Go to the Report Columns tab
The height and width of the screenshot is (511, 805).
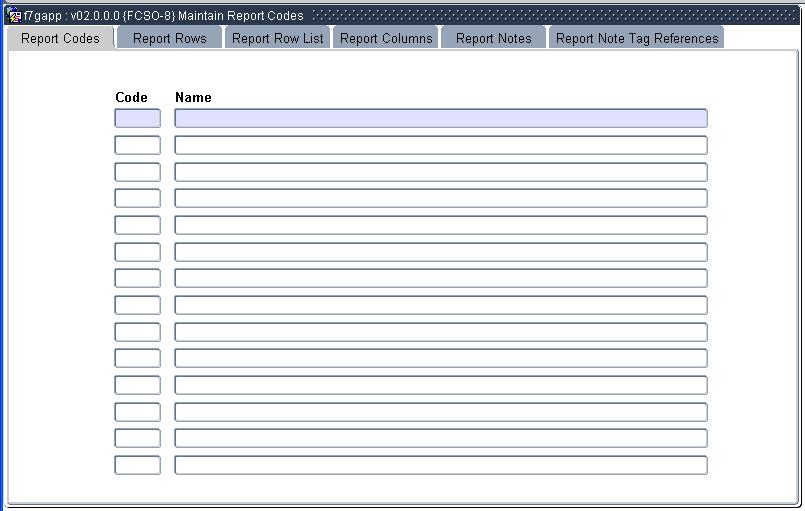[386, 38]
